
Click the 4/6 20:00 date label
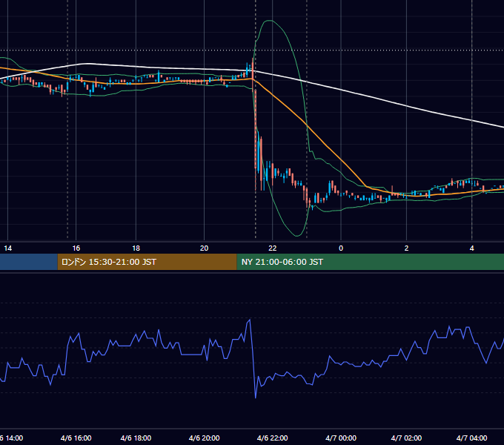204,438
